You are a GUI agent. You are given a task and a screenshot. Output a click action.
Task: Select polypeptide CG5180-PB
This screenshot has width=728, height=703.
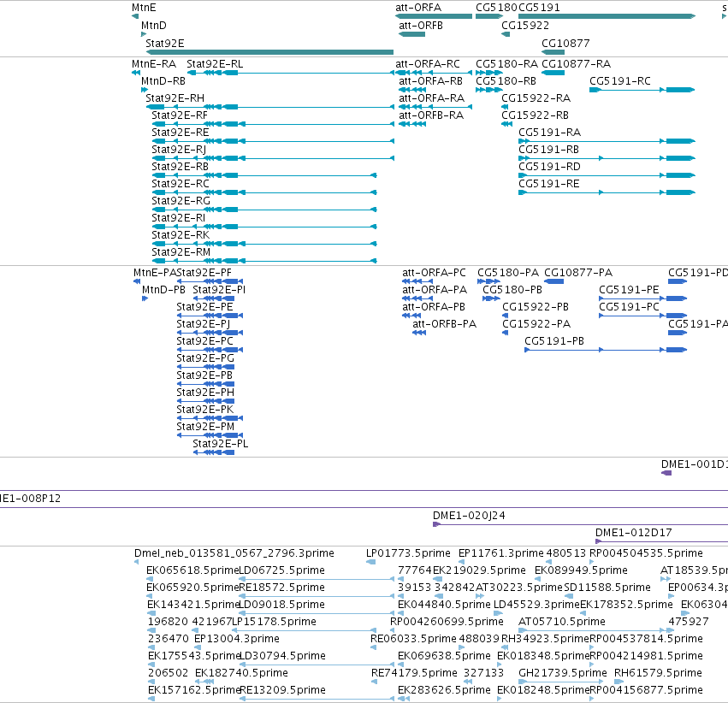point(491,298)
